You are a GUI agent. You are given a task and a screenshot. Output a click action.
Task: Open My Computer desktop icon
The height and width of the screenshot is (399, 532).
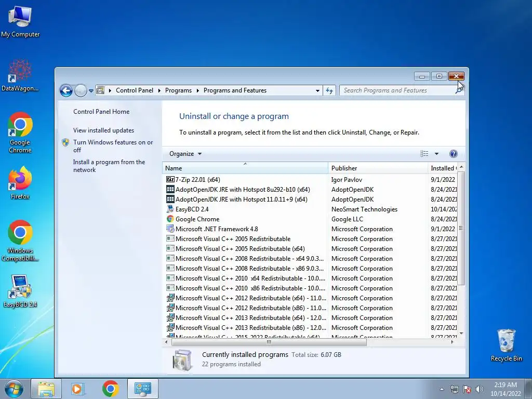pos(20,21)
